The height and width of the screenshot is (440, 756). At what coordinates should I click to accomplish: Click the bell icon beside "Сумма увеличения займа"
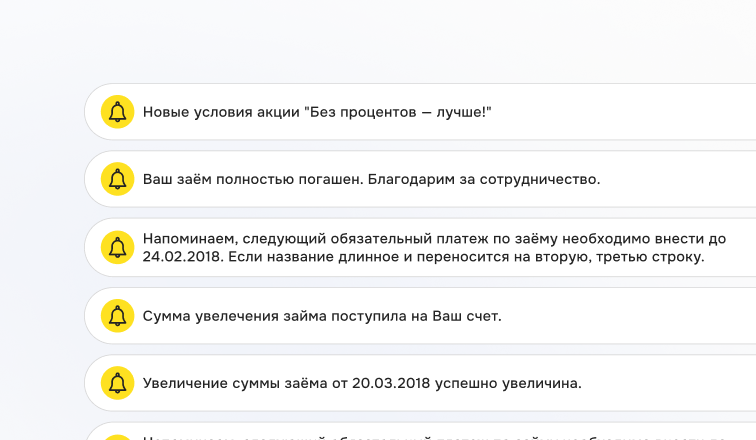pos(118,316)
